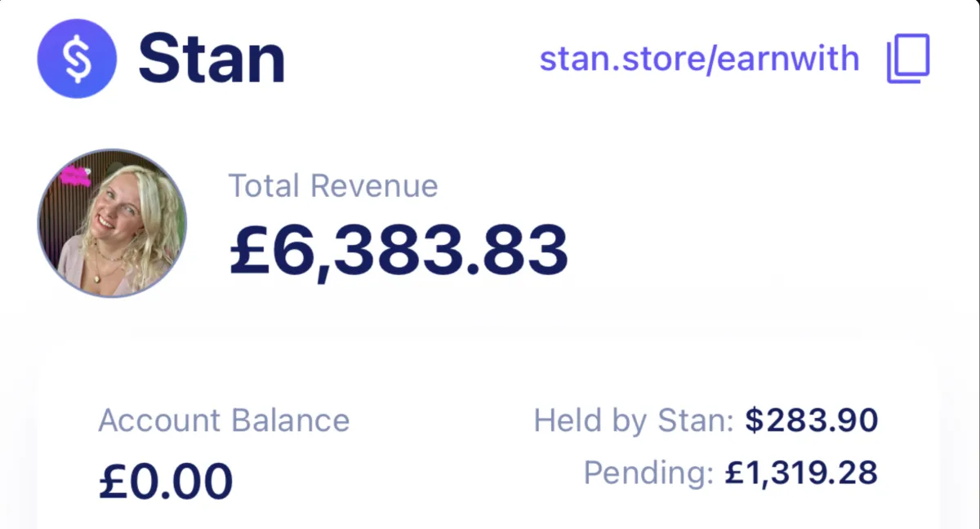This screenshot has width=980, height=529.
Task: Tap the £1,319.28 pending amount
Action: (800, 472)
